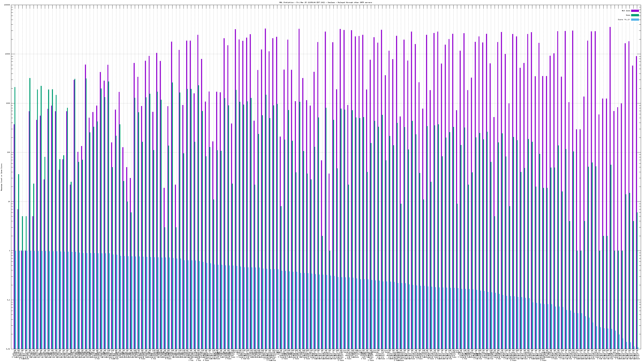Click the 100 y-axis tick label
This screenshot has height=362, width=644.
pyautogui.click(x=9, y=152)
